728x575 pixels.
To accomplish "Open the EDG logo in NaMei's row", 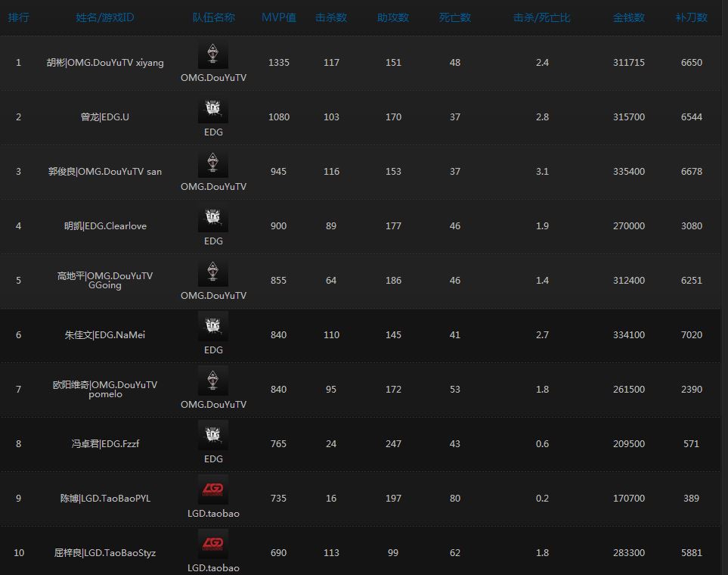I will click(213, 328).
